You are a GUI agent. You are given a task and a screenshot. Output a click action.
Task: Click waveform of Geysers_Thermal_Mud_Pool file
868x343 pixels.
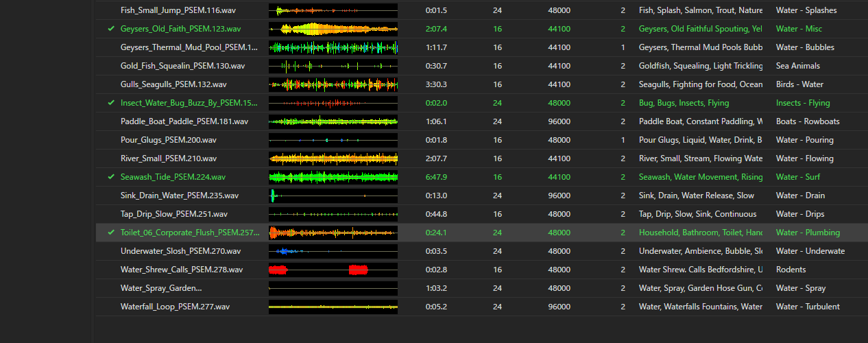333,47
